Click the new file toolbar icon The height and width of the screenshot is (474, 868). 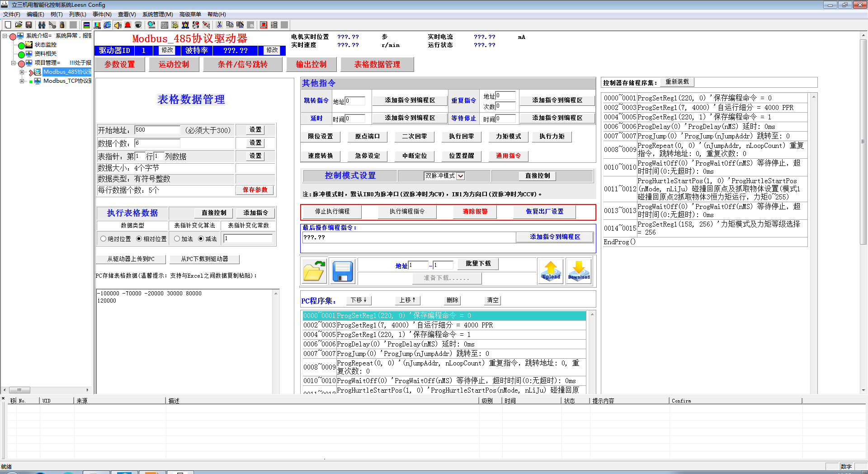8,25
